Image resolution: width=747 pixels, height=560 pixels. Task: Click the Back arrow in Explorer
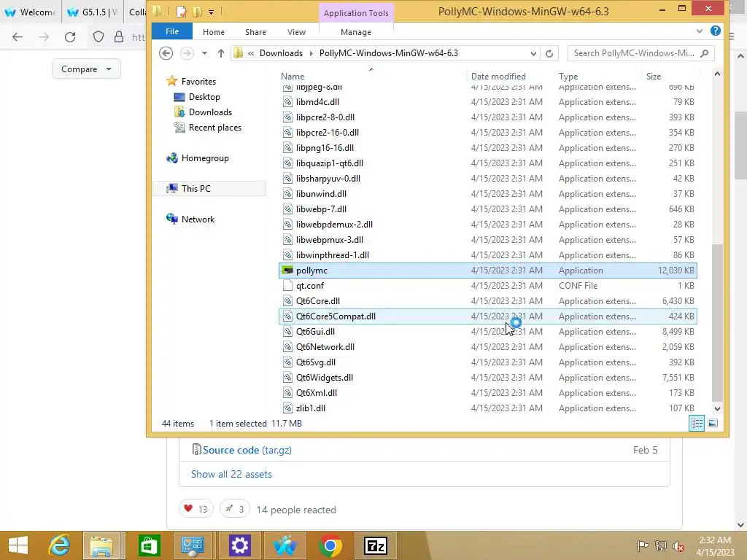tap(166, 52)
